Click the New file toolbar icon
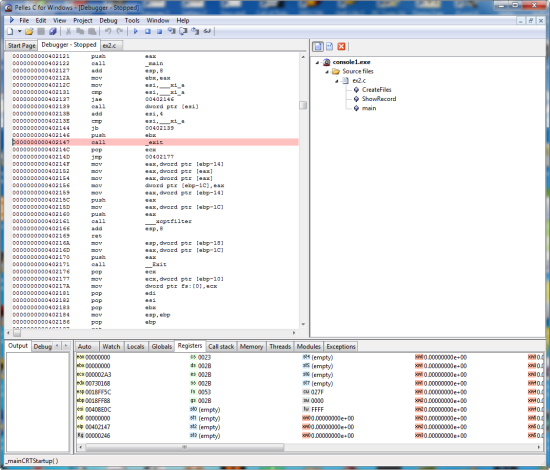The height and width of the screenshot is (470, 550). click(10, 32)
